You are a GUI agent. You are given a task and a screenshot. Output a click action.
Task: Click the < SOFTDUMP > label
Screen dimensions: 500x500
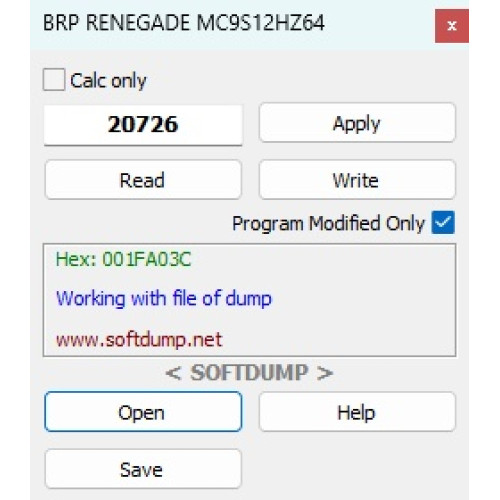(x=249, y=373)
